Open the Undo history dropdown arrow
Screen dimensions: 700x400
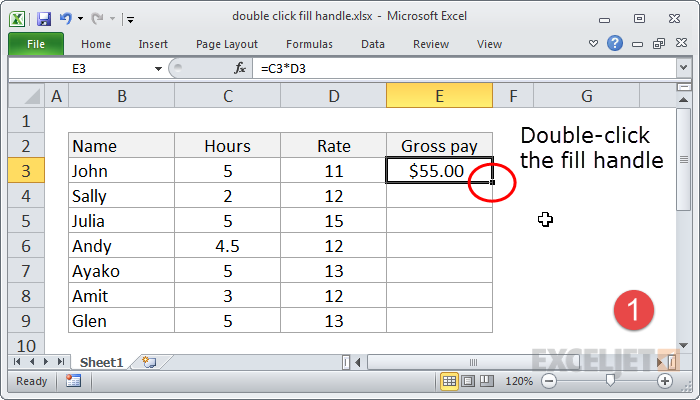(80, 19)
